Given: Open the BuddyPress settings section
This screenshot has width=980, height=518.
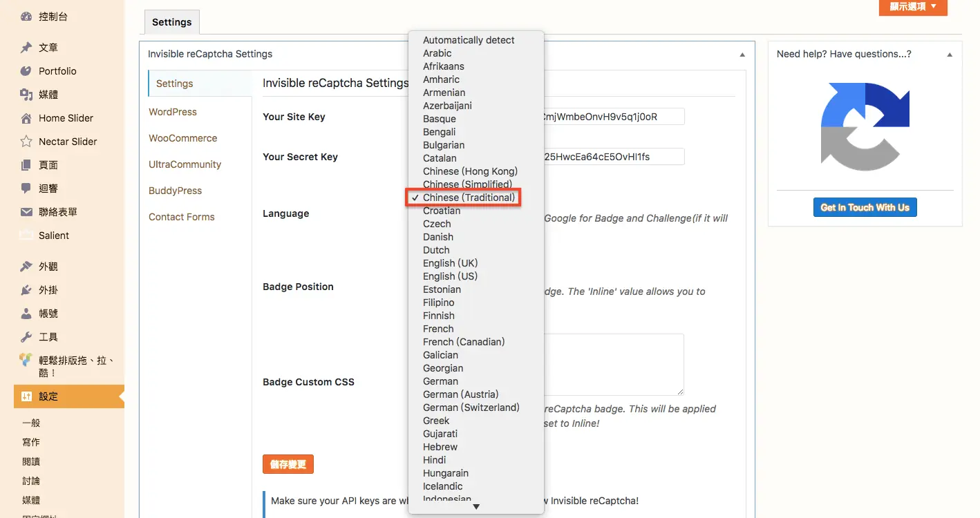Looking at the screenshot, I should click(x=176, y=191).
